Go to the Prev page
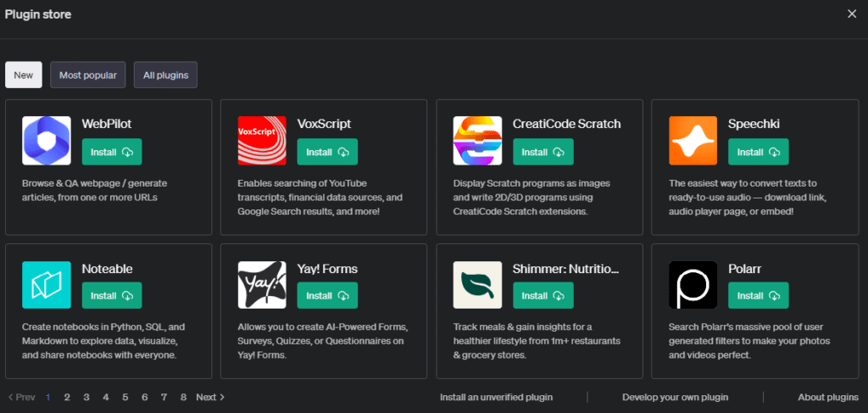The image size is (868, 413). tap(21, 397)
